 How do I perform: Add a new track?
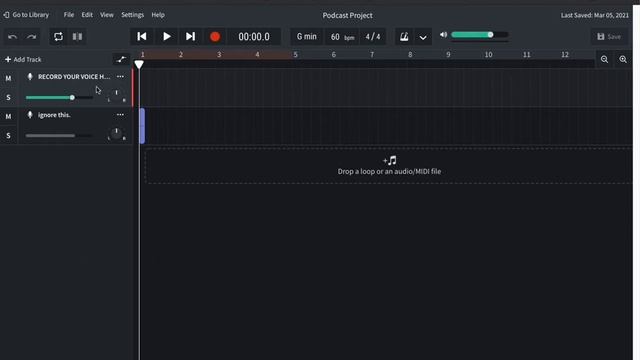[23, 60]
